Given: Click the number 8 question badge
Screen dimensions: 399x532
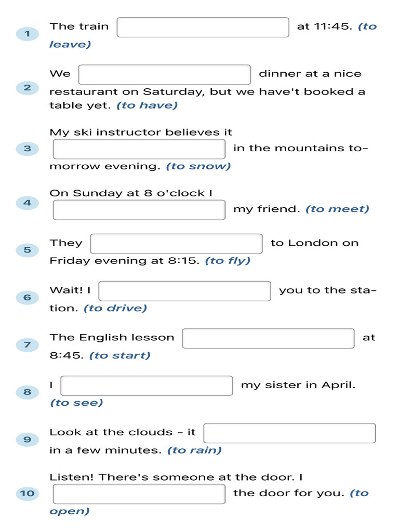Looking at the screenshot, I should [27, 392].
